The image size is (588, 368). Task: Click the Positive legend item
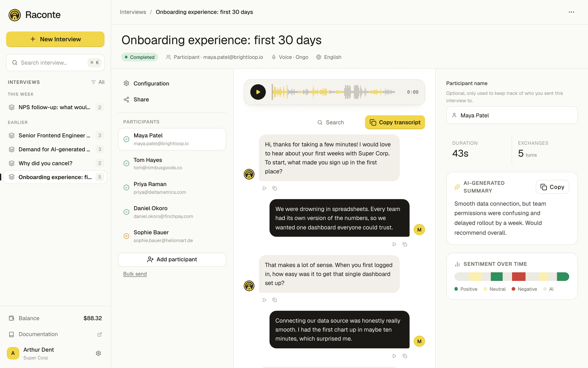(x=466, y=289)
